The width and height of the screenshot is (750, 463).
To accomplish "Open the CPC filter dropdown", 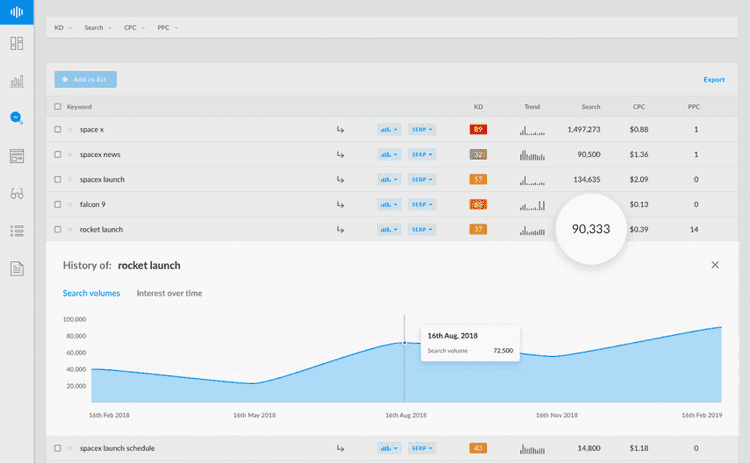I will tap(133, 27).
